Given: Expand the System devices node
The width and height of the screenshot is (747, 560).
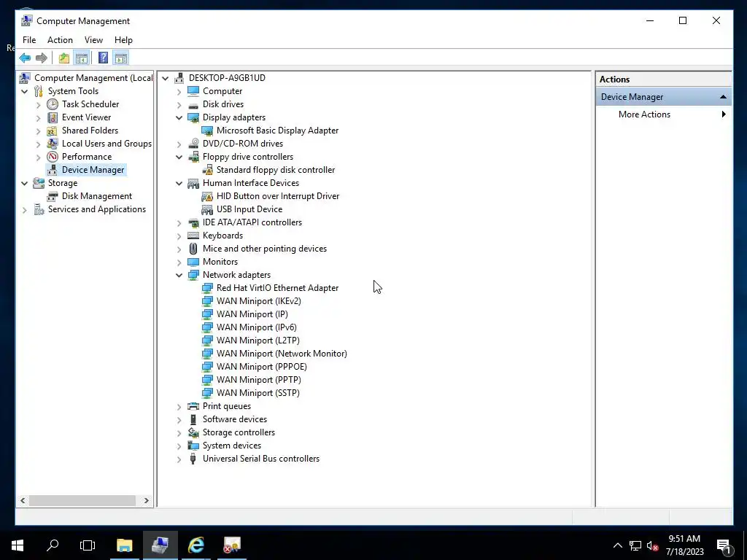Looking at the screenshot, I should [x=179, y=446].
